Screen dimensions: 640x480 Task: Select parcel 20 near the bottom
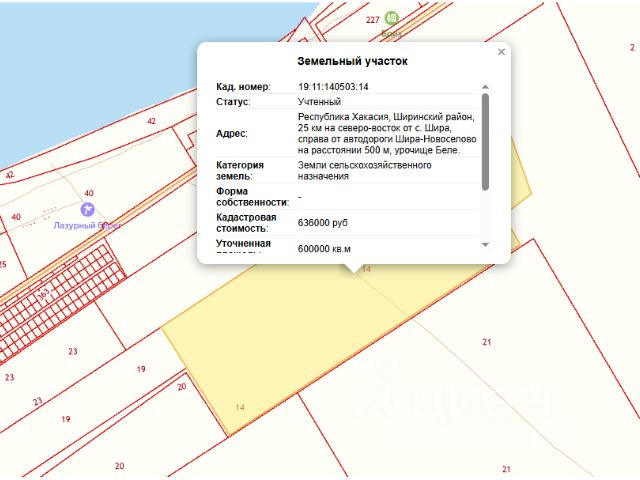(120, 466)
